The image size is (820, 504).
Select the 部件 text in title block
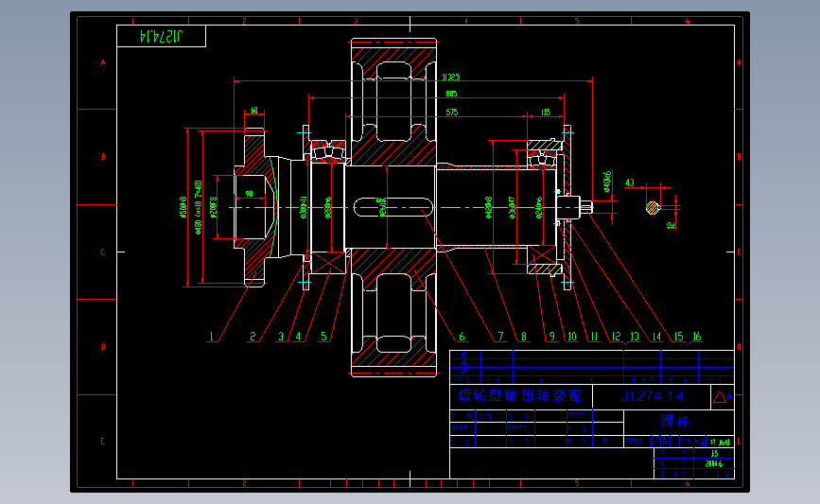pyautogui.click(x=675, y=421)
